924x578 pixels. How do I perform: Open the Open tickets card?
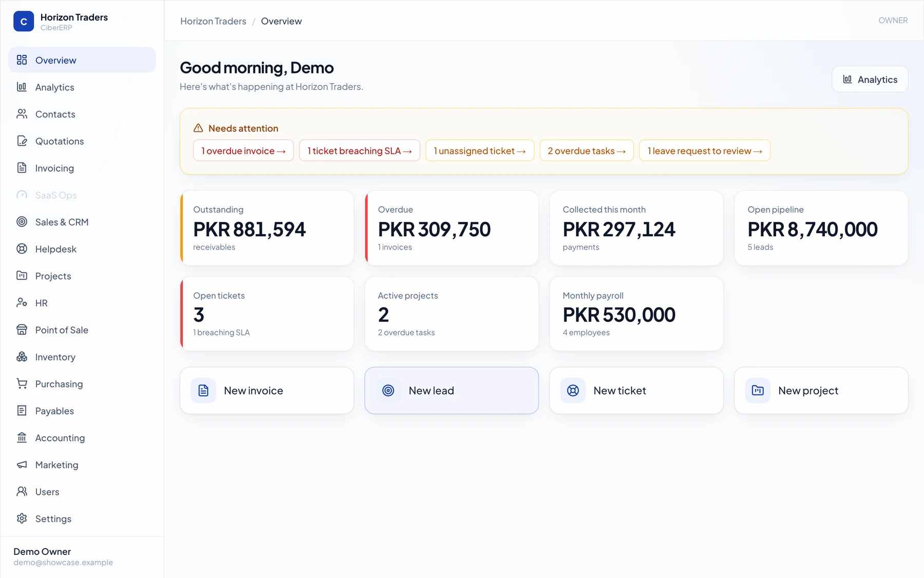coord(267,314)
